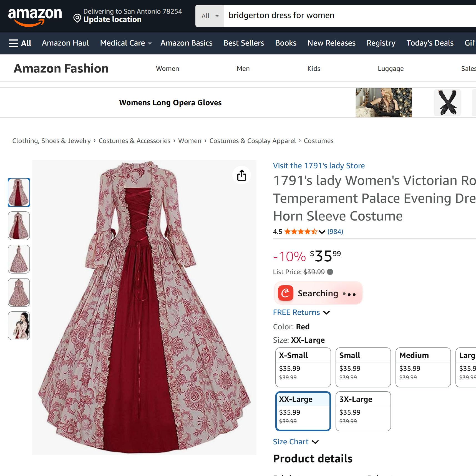
Task: Choose the Medium size option
Action: click(423, 367)
